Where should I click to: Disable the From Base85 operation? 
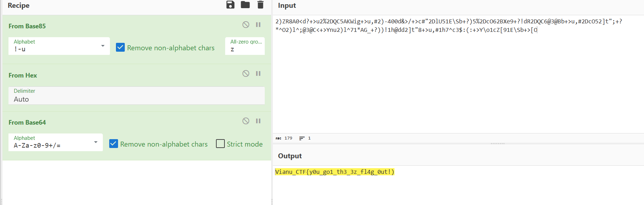(246, 25)
